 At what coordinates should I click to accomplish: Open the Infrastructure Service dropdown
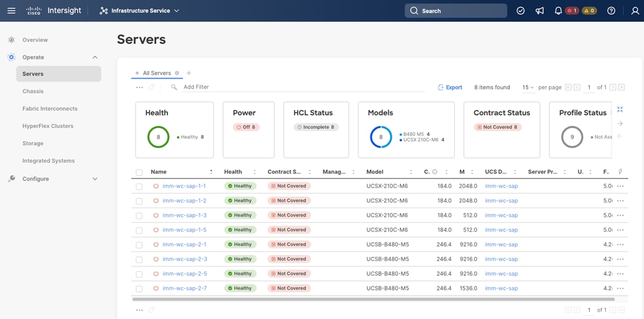pyautogui.click(x=139, y=10)
